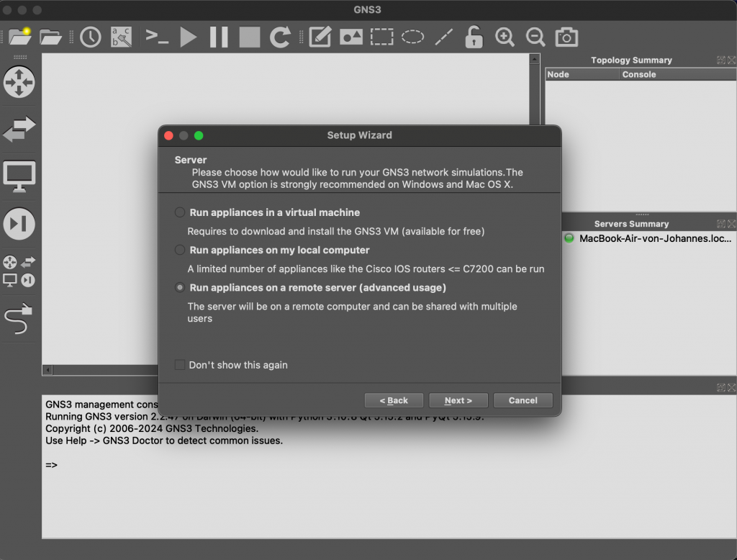The width and height of the screenshot is (737, 560).
Task: Select the Draw rectangle tool
Action: click(381, 37)
